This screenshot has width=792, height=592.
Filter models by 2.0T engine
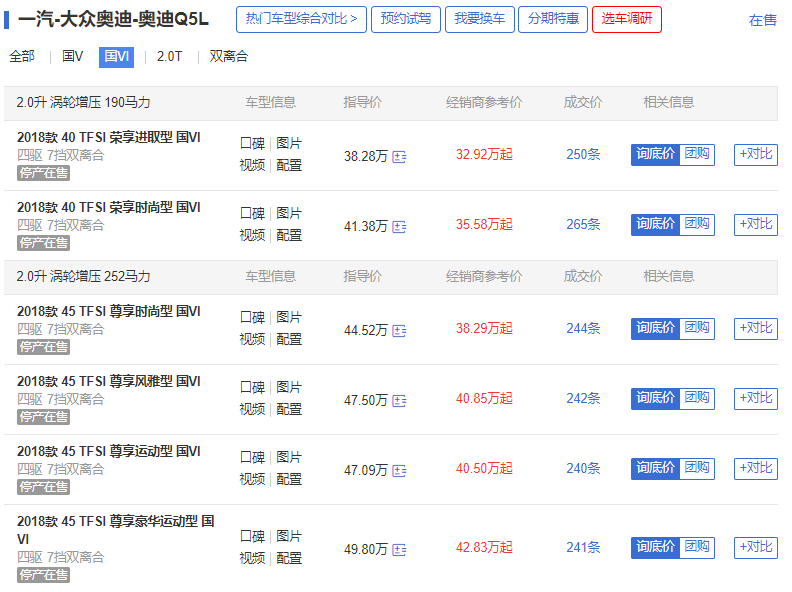click(169, 56)
